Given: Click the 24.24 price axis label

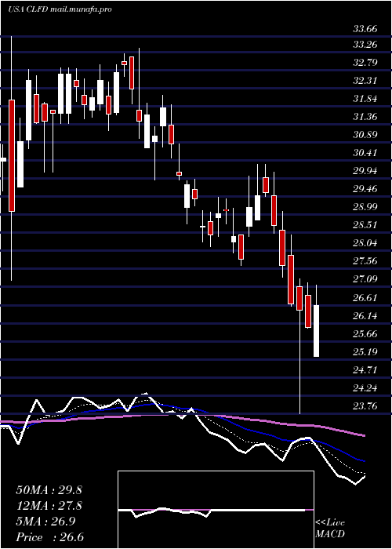Looking at the screenshot, I should pyautogui.click(x=365, y=388).
